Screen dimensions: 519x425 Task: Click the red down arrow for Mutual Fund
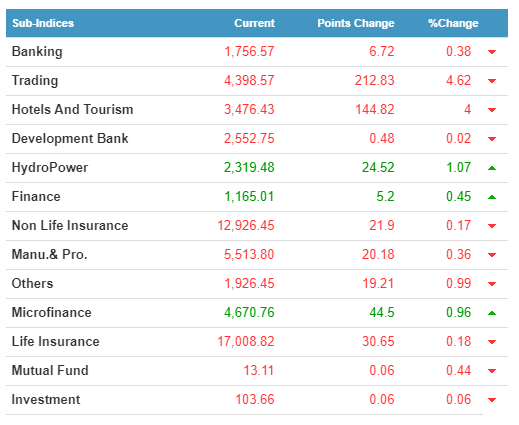click(x=492, y=371)
